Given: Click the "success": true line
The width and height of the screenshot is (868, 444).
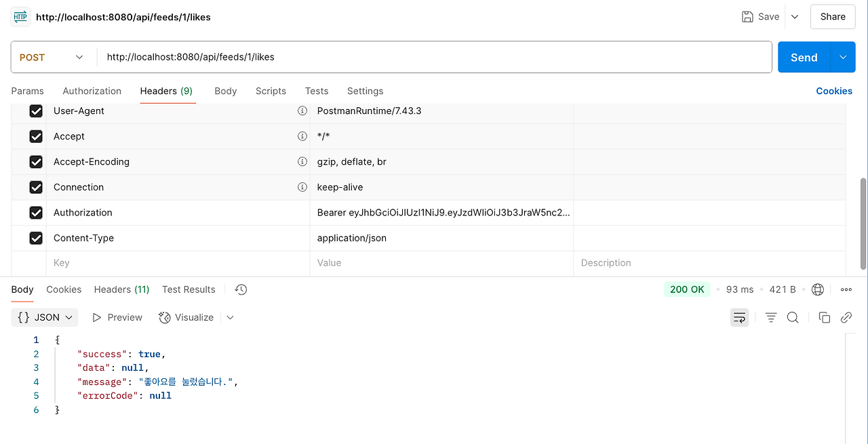Looking at the screenshot, I should (121, 354).
